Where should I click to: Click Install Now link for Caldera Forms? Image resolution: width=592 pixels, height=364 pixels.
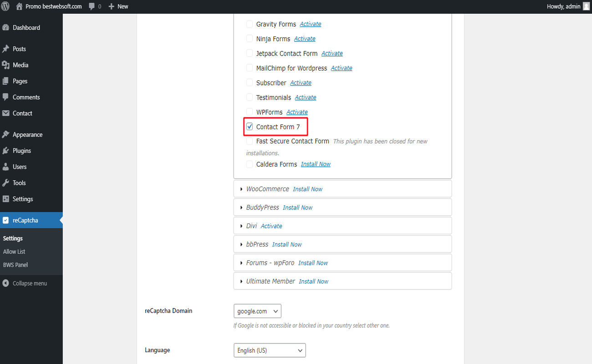pyautogui.click(x=316, y=164)
